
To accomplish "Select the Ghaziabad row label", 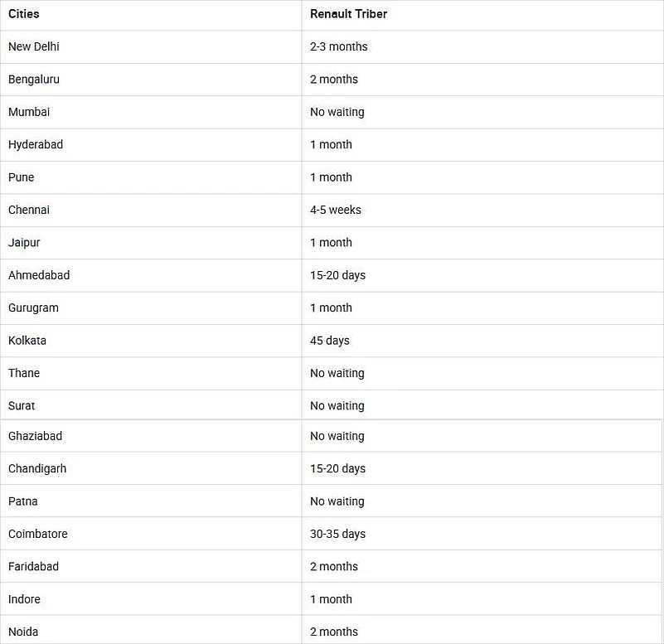I will pyautogui.click(x=35, y=436).
